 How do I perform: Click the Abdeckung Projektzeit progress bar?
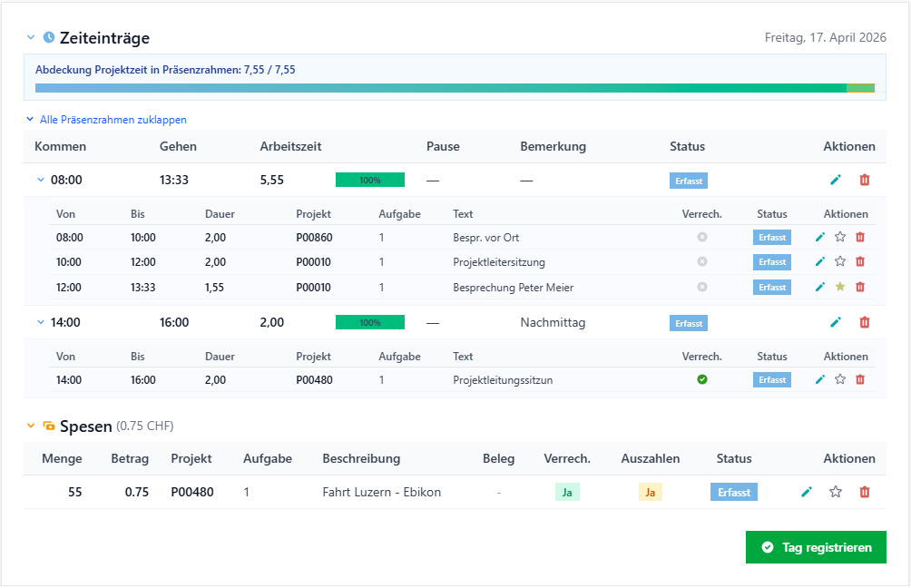click(x=455, y=88)
